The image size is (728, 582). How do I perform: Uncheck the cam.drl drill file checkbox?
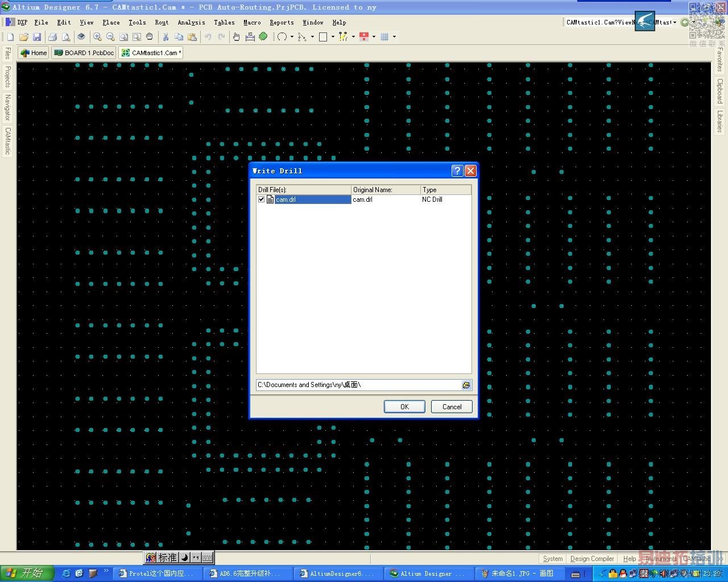262,199
